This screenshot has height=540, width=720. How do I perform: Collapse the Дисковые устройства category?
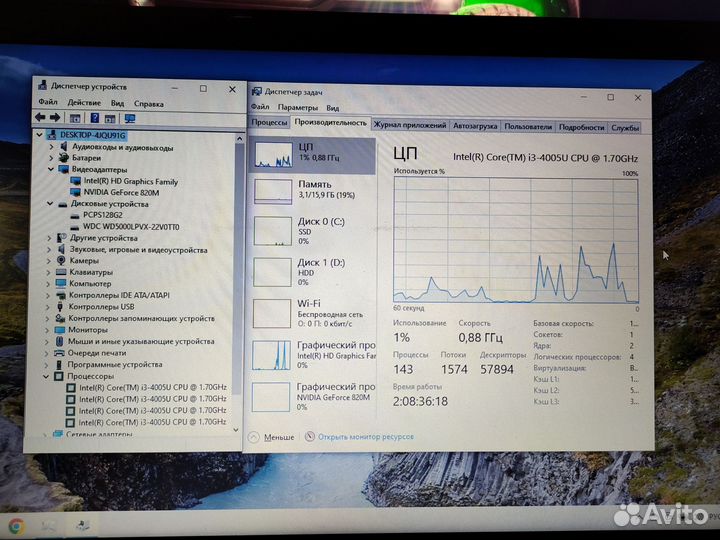[x=50, y=204]
